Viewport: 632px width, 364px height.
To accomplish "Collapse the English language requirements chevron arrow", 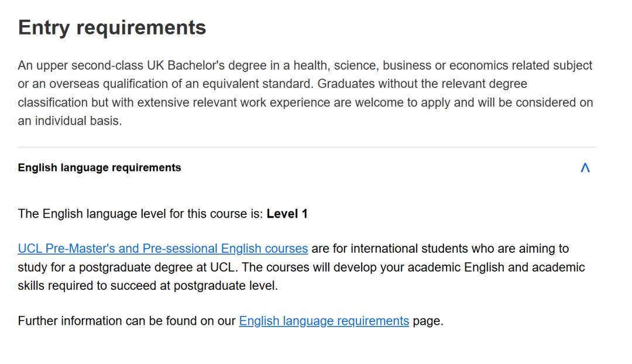I will (585, 168).
